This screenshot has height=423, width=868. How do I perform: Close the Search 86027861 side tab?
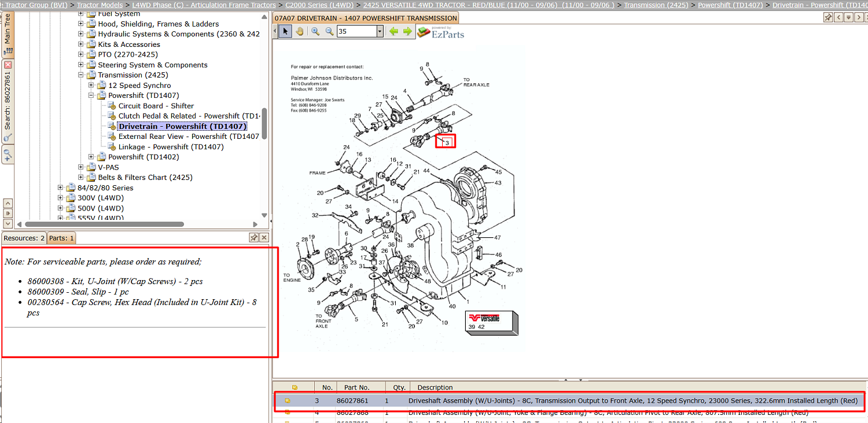click(x=8, y=65)
